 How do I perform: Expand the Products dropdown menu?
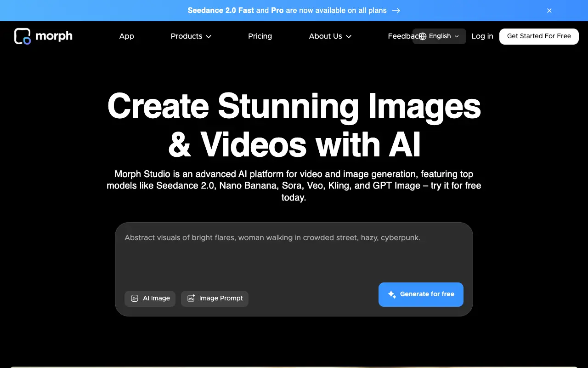click(191, 36)
